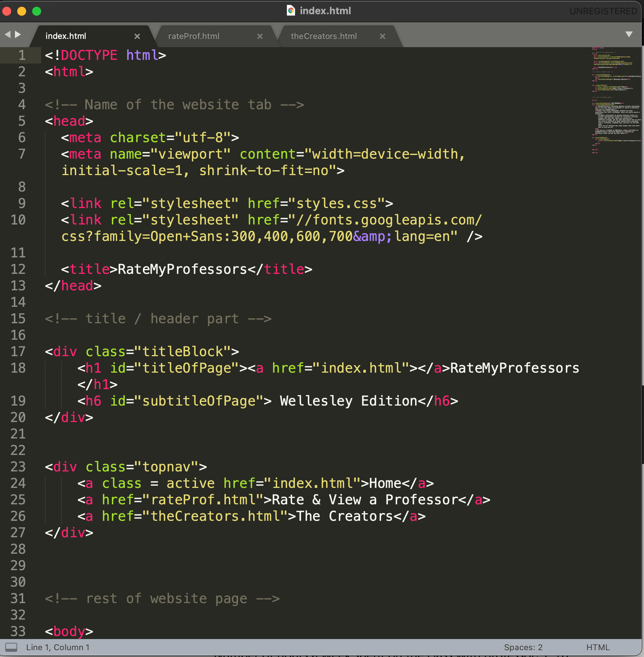Click line number 17 in the gutter
This screenshot has height=657, width=644.
coord(18,352)
